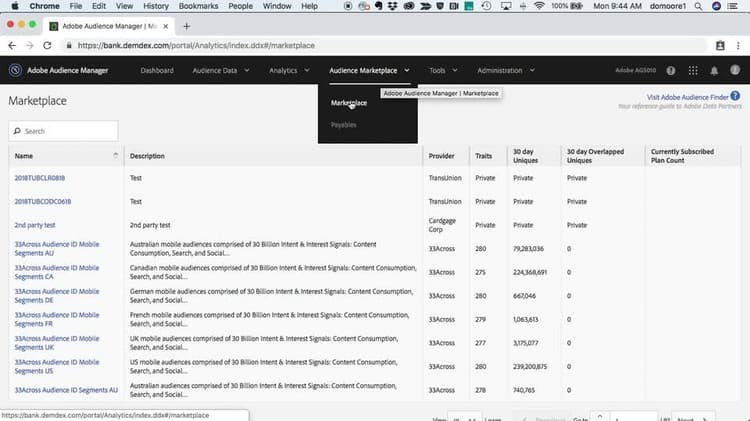This screenshot has width=750, height=421.
Task: Open 33Across Audience ID Segments AU
Action: (x=66, y=390)
